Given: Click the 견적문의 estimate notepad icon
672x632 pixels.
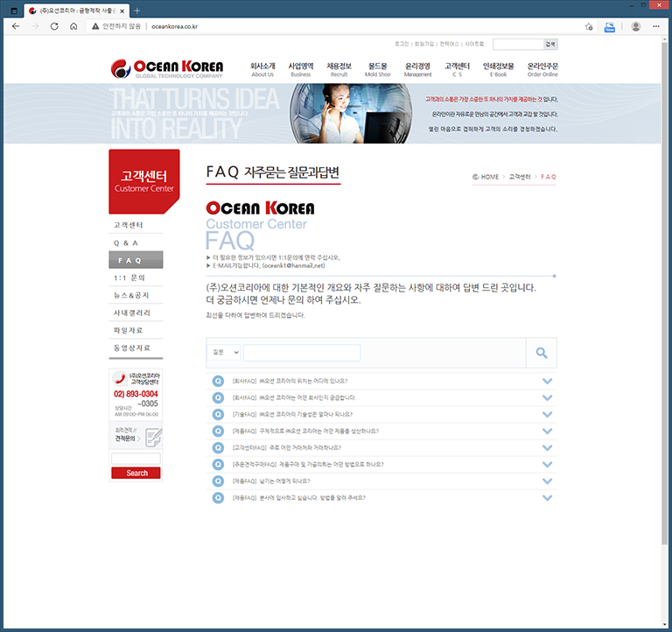Looking at the screenshot, I should click(152, 435).
